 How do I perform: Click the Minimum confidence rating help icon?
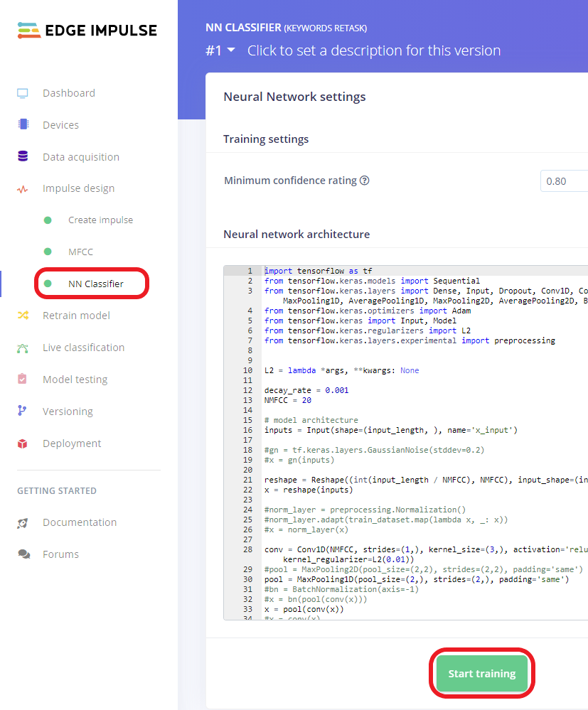365,181
